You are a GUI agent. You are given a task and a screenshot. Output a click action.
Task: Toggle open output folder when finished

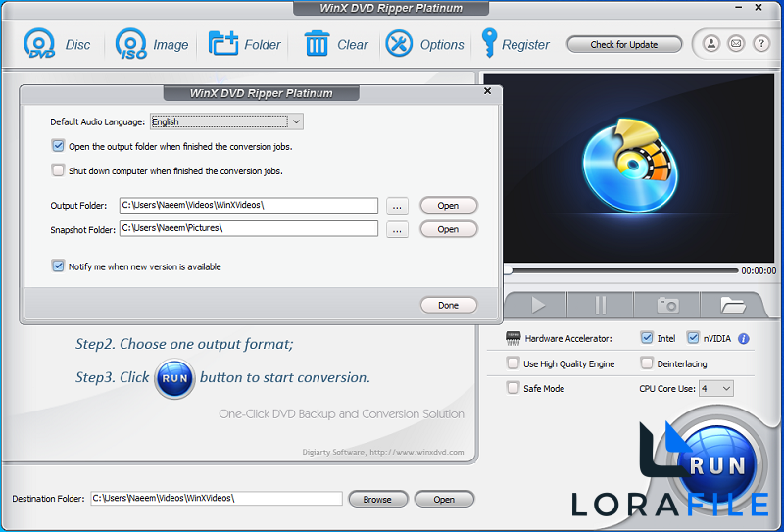pos(58,146)
